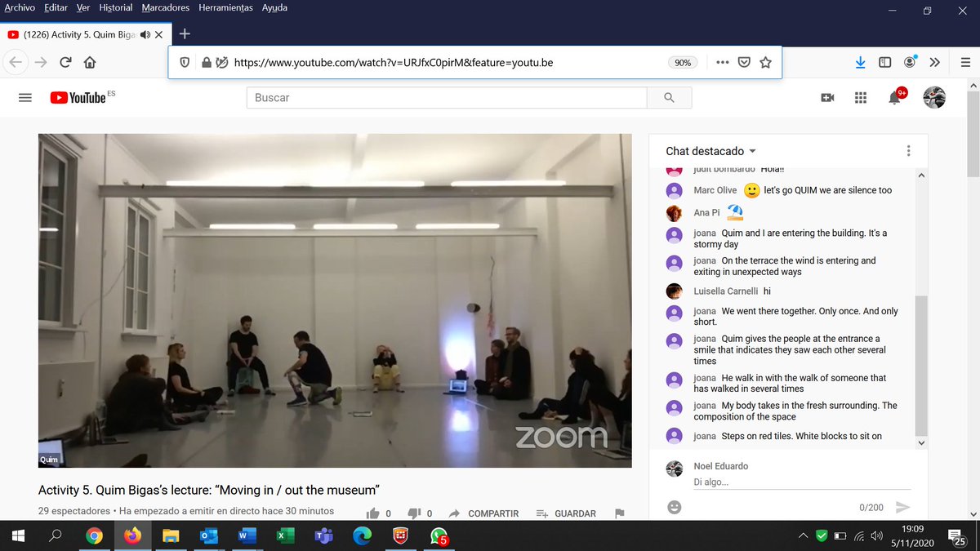
Task: Click the live video player
Action: click(x=335, y=300)
